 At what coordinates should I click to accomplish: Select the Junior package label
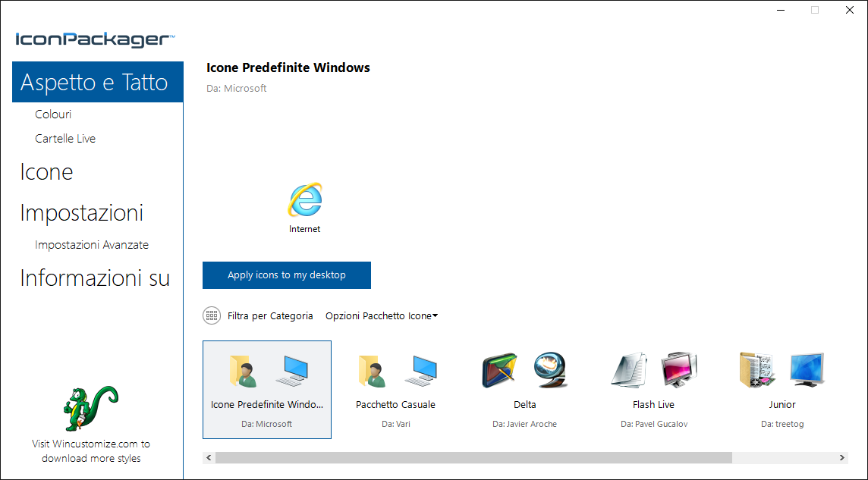[x=782, y=404]
